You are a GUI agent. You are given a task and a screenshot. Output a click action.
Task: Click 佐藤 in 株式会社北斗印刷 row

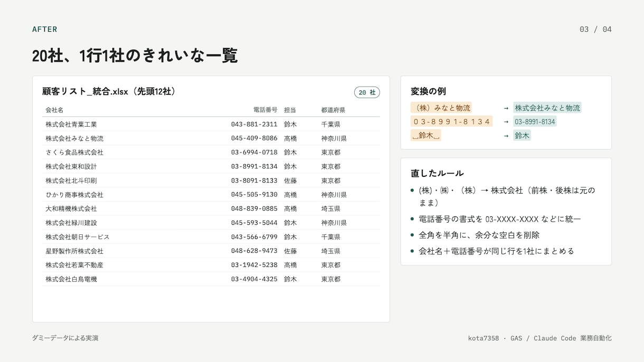pyautogui.click(x=290, y=180)
